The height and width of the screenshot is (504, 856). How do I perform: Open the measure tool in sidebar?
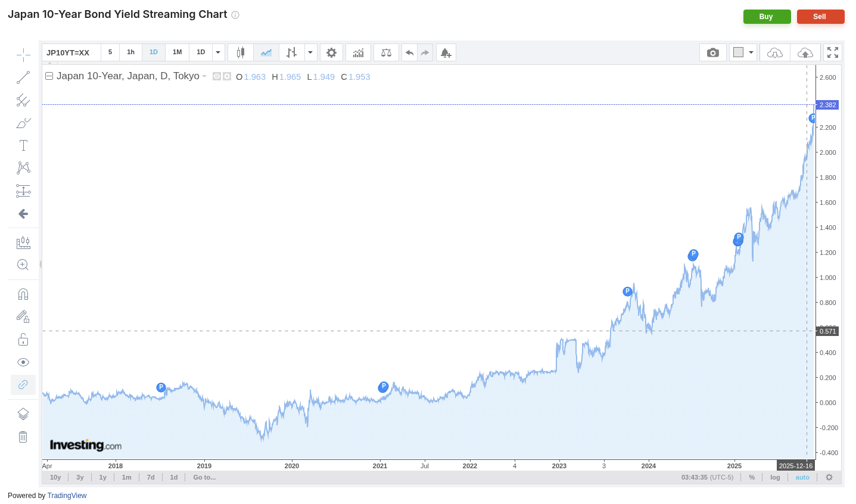pyautogui.click(x=23, y=242)
